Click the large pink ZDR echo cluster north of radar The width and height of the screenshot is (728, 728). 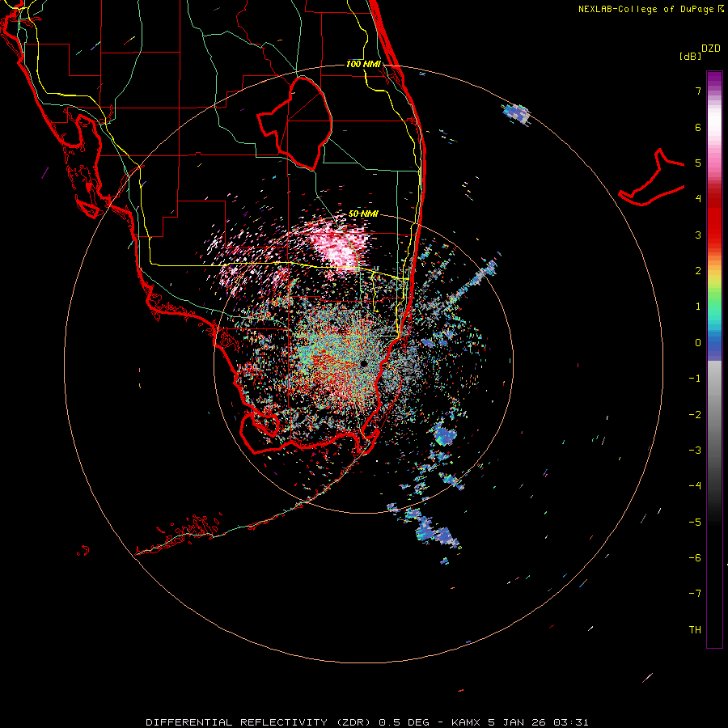coord(339,246)
